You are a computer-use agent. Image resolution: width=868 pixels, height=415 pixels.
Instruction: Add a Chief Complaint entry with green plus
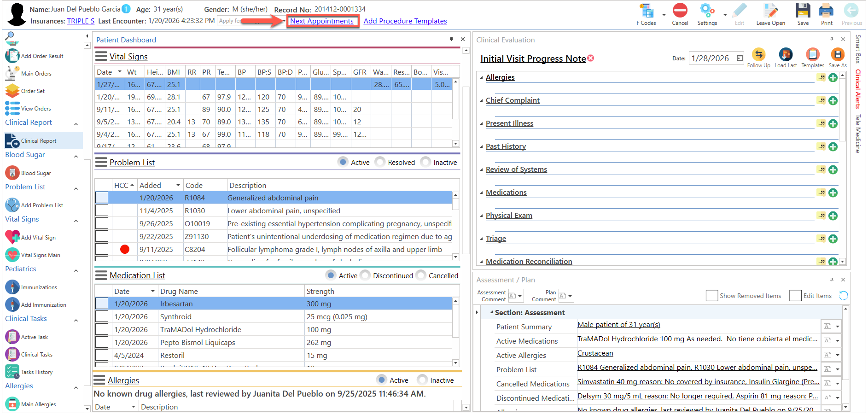833,100
